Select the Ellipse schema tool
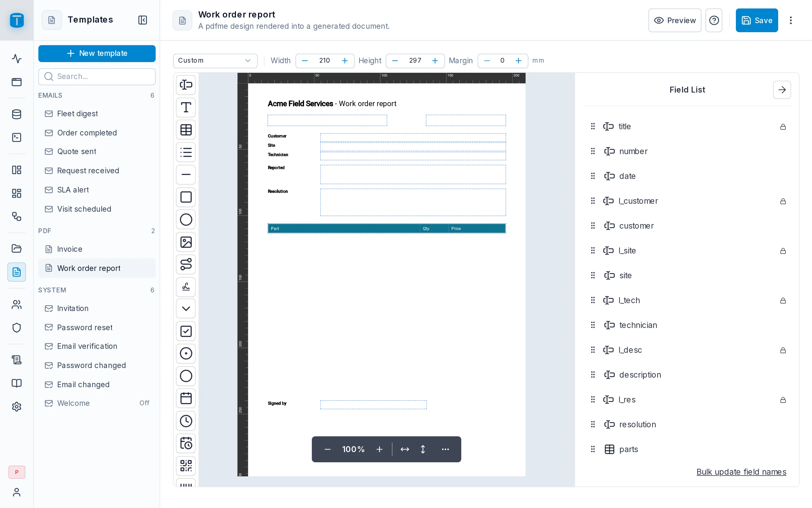Image resolution: width=812 pixels, height=508 pixels. pos(186,219)
